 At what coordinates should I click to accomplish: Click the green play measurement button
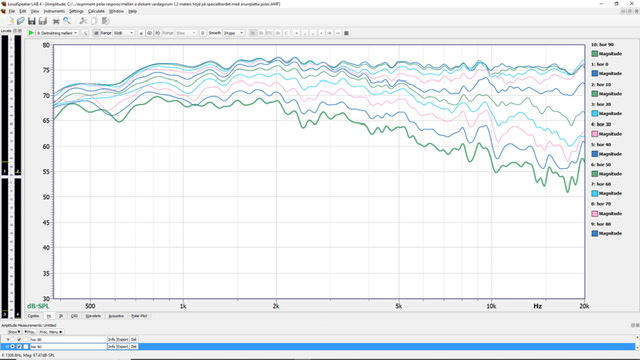tap(31, 33)
